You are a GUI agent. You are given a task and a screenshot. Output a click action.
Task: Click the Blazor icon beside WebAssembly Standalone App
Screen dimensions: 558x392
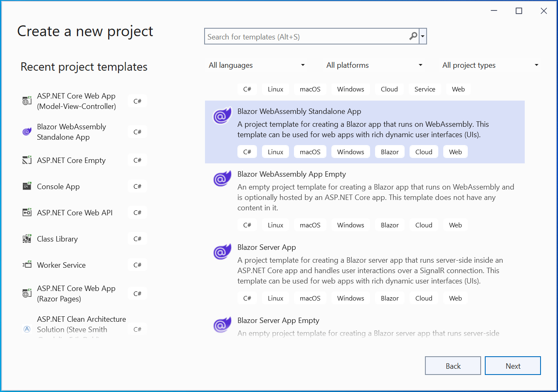pos(222,116)
